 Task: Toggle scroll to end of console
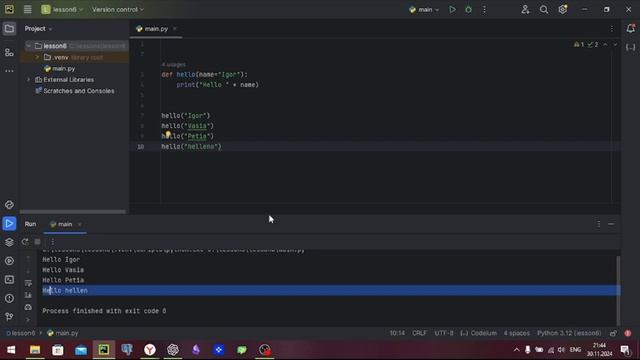[x=28, y=295]
